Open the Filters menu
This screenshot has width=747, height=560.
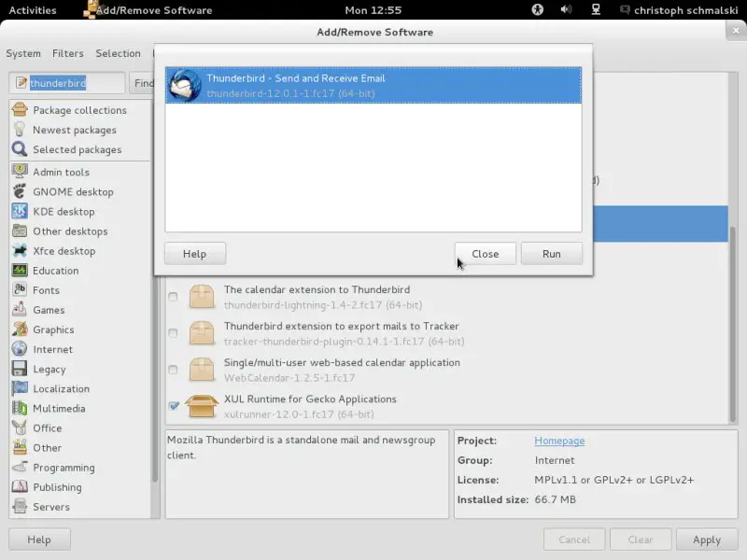point(67,53)
